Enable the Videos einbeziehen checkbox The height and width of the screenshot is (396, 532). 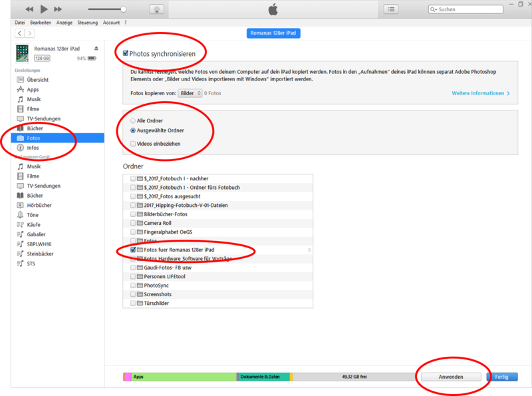point(133,144)
